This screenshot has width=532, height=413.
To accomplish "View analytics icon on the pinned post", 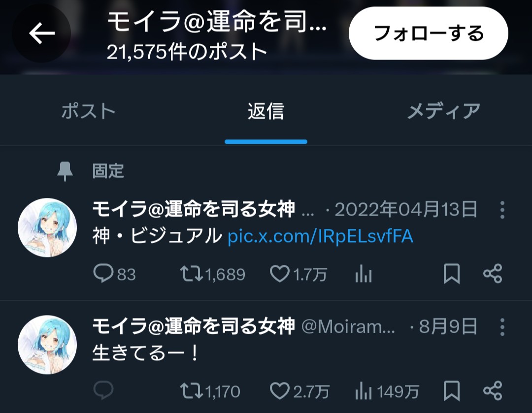I will (x=364, y=274).
